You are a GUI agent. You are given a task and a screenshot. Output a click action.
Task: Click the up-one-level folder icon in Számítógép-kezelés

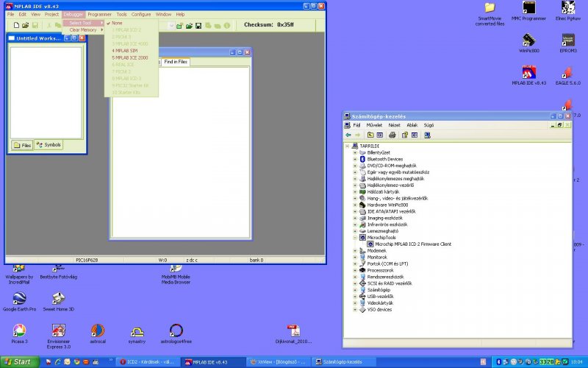tap(370, 135)
